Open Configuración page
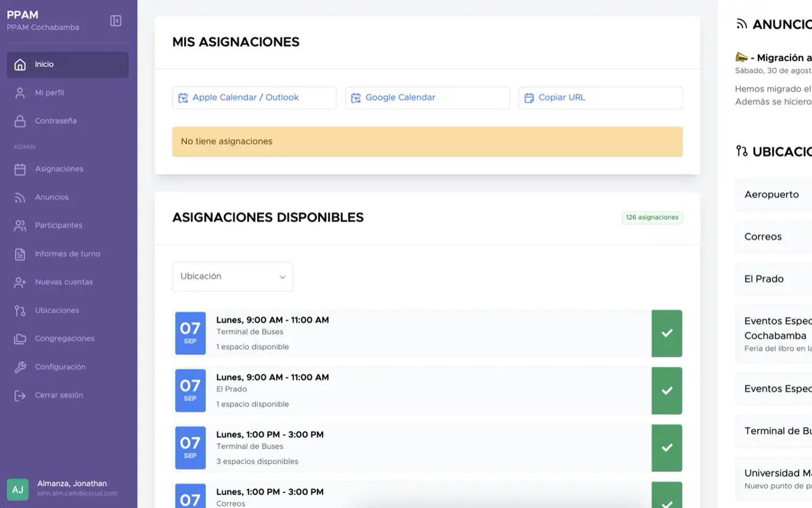812x508 pixels. click(68, 367)
